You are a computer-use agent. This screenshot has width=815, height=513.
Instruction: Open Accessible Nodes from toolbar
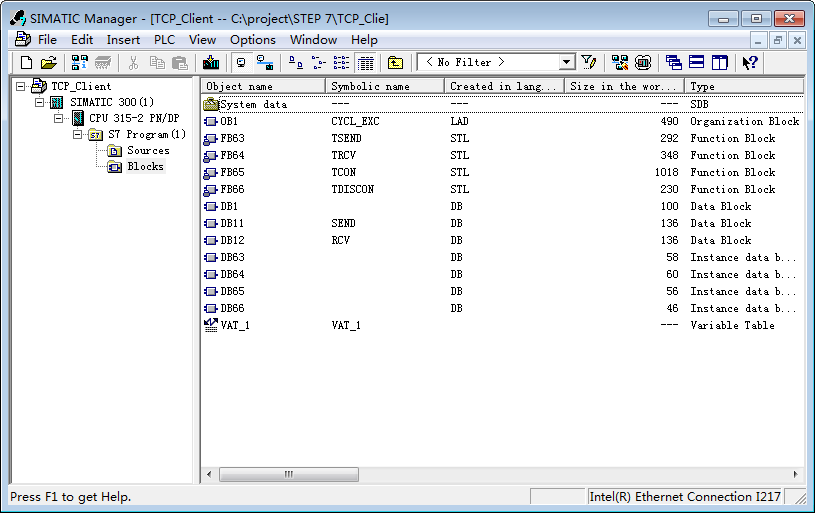tap(80, 62)
